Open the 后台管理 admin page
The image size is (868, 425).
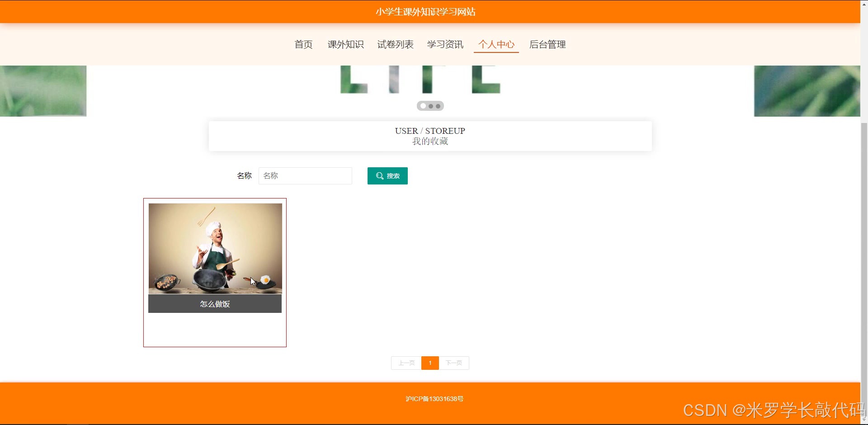coord(547,44)
